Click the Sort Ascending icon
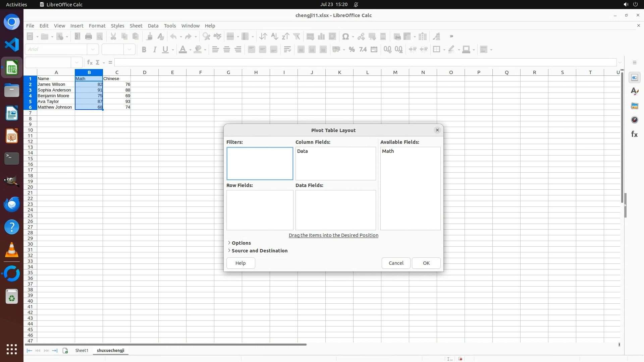Screen dimensions: 644x362 coord(274,37)
